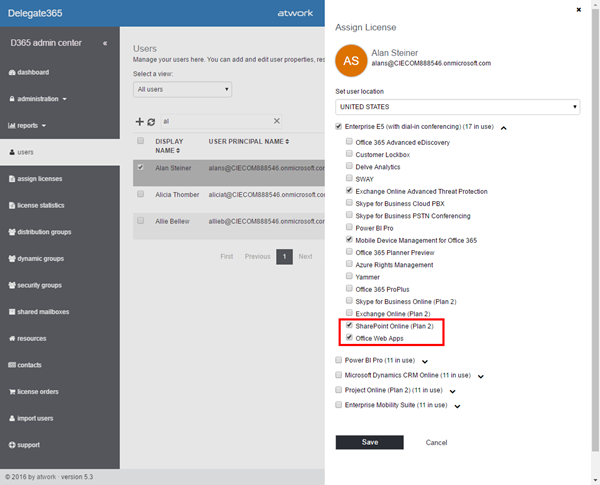Uncheck Office Web Apps

tap(349, 337)
